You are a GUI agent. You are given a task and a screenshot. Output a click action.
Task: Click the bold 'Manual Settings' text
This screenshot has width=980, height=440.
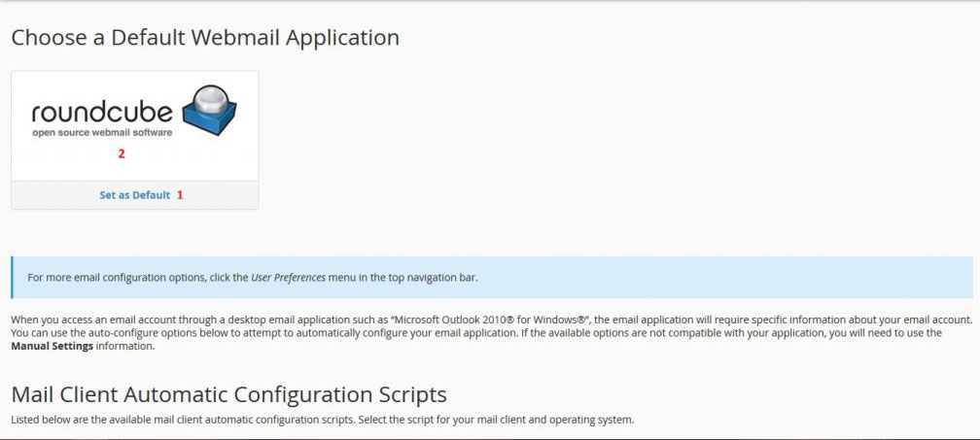tap(52, 346)
